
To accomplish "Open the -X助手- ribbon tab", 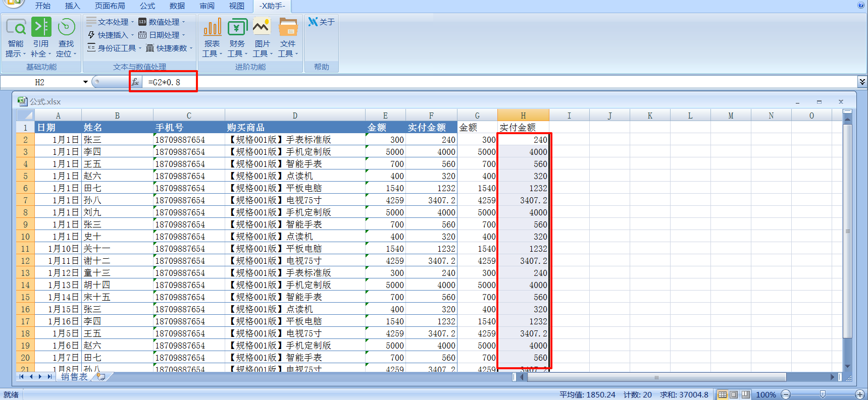I will coord(273,6).
